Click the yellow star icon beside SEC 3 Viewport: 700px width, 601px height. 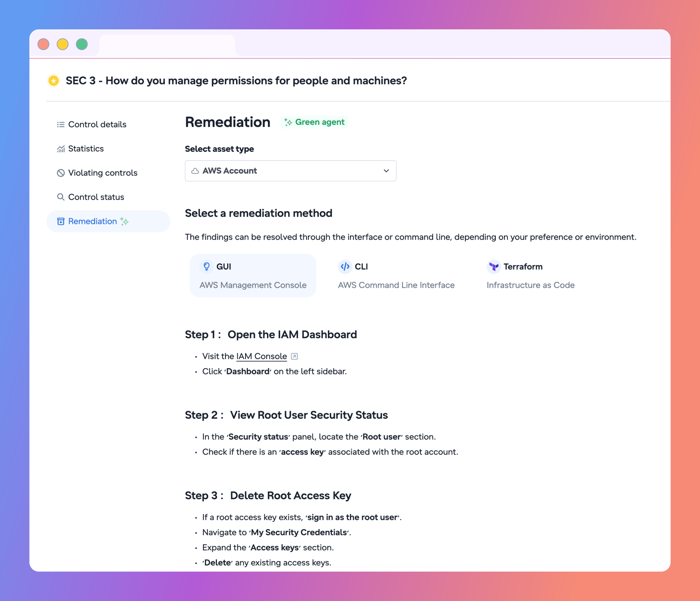53,81
